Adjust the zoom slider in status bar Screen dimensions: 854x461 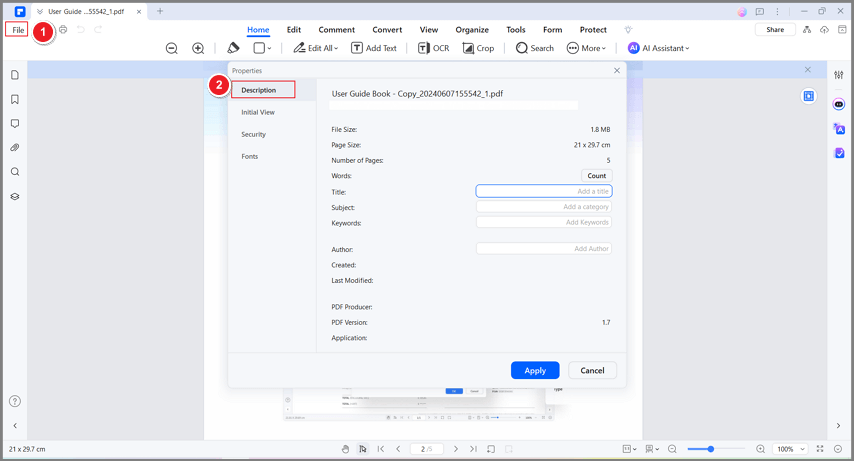[711, 449]
